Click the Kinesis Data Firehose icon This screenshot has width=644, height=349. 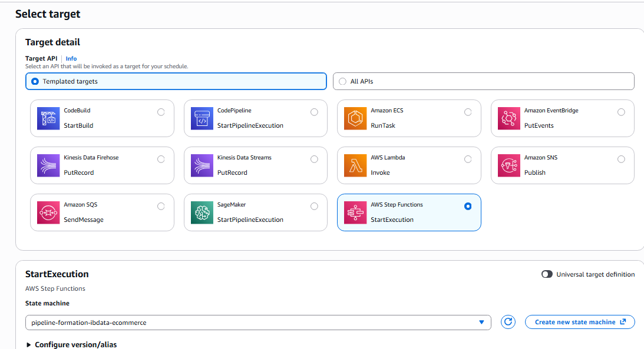(48, 166)
